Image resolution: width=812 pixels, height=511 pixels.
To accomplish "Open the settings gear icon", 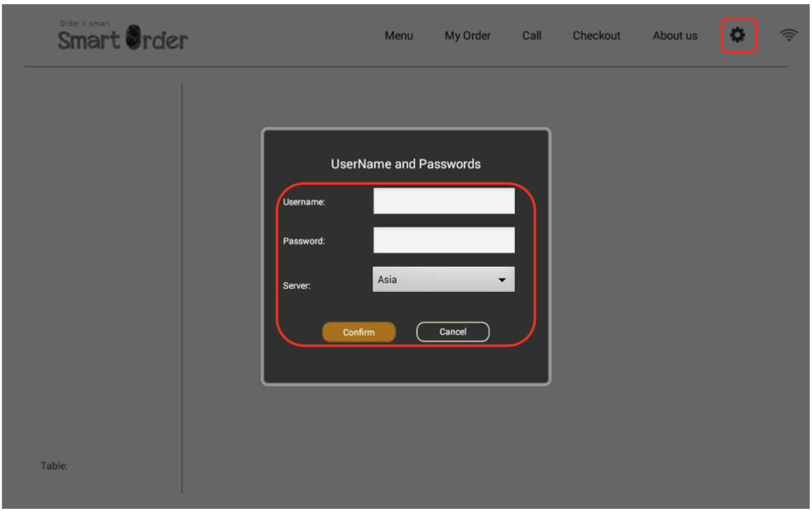I will [x=738, y=35].
